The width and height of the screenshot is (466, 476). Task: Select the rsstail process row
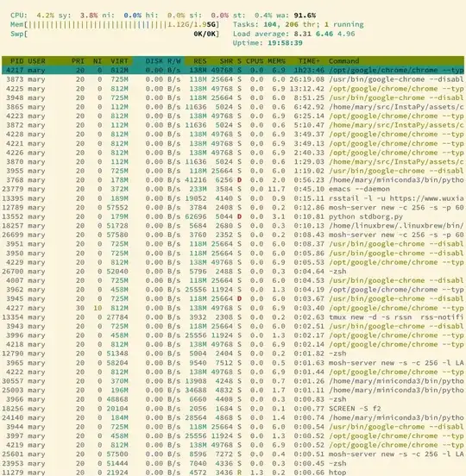point(233,198)
